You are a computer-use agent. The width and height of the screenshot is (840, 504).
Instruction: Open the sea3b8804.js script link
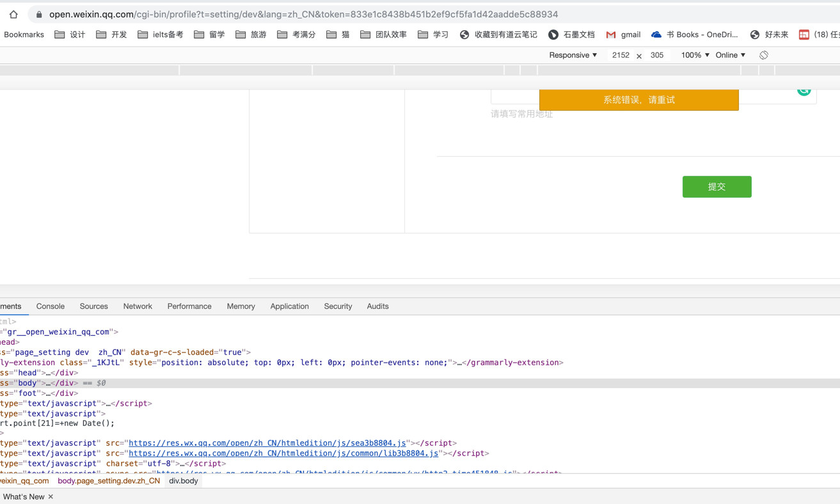[267, 443]
